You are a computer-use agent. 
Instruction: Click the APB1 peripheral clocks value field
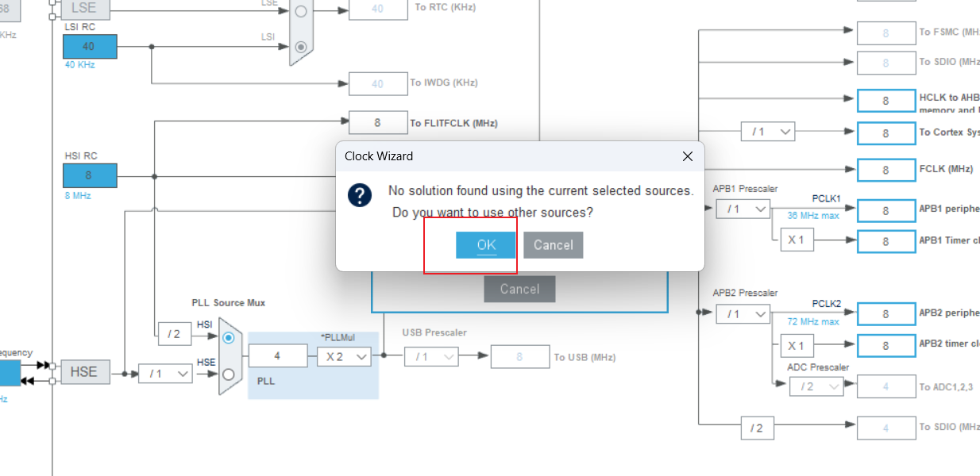pyautogui.click(x=886, y=210)
